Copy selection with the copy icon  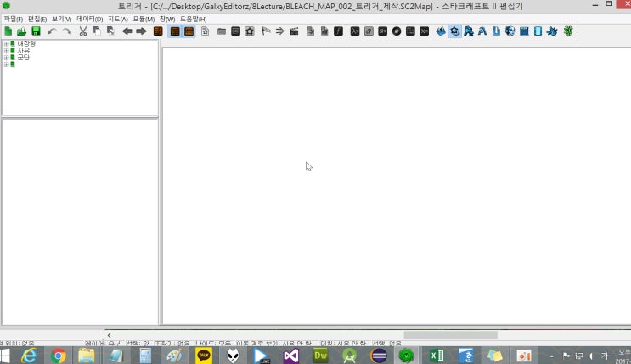click(x=97, y=31)
